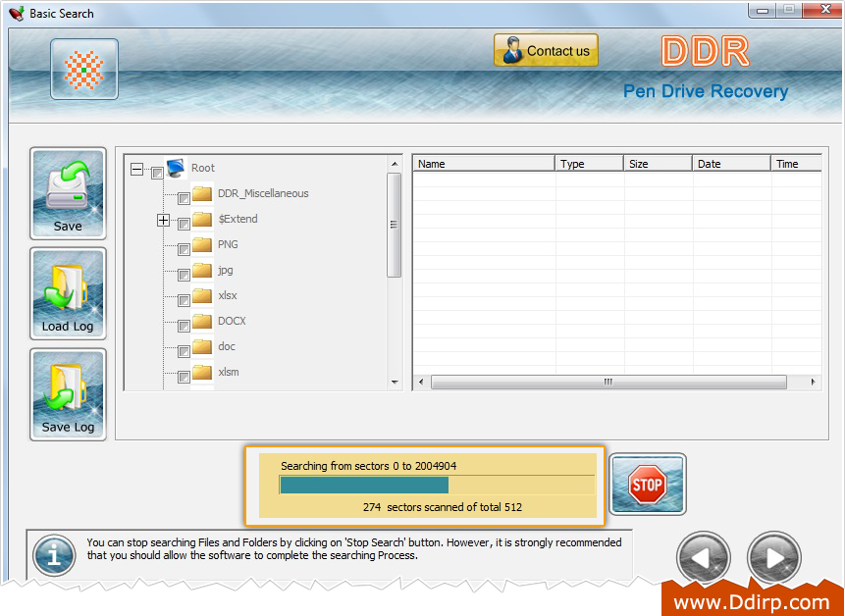Viewport: 845px width, 616px height.
Task: Expand the $Extend folder node
Action: (x=163, y=220)
